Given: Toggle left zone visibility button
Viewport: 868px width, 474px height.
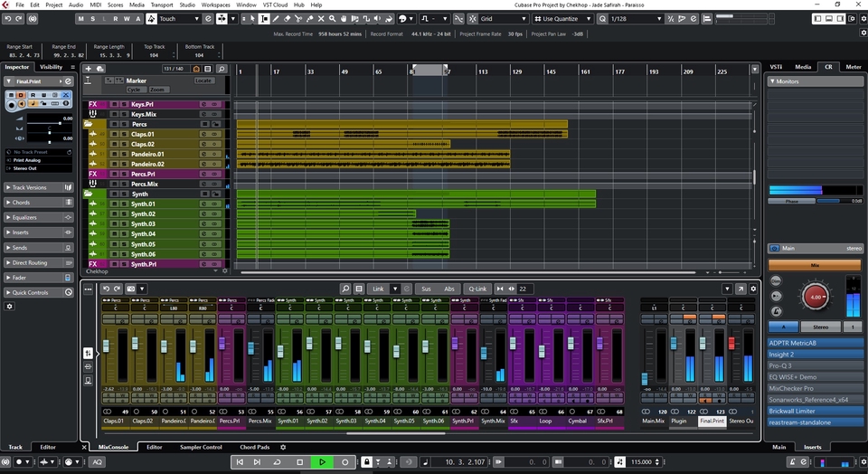Looking at the screenshot, I should (x=817, y=18).
